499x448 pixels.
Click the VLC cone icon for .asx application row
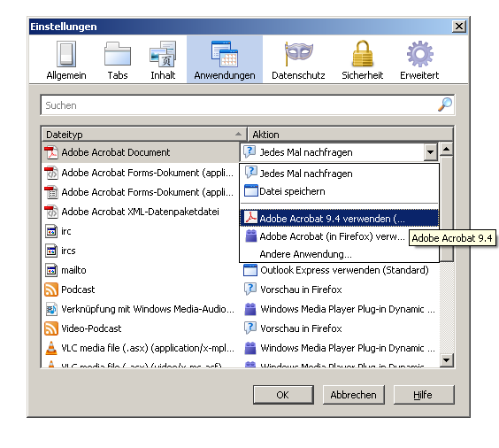tap(51, 348)
